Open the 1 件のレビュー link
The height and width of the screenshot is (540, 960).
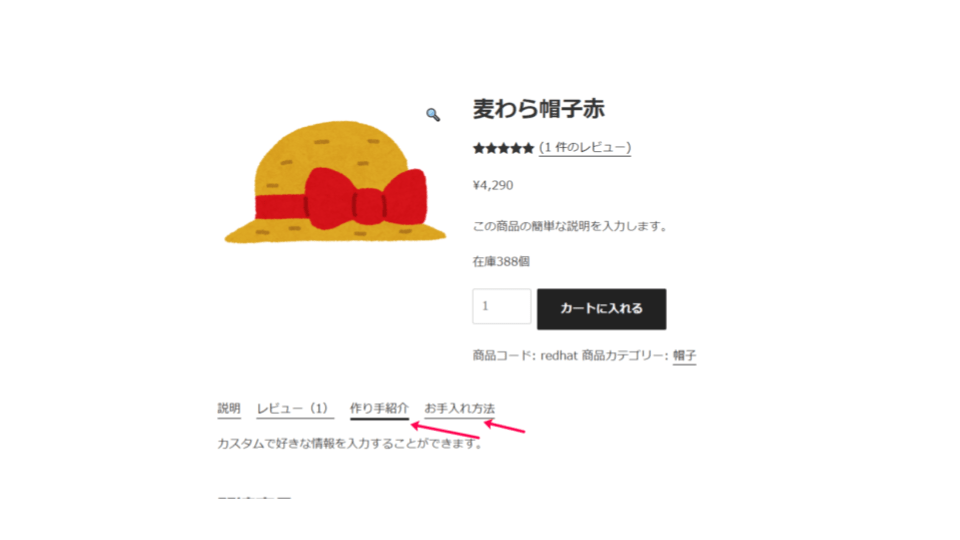(585, 148)
